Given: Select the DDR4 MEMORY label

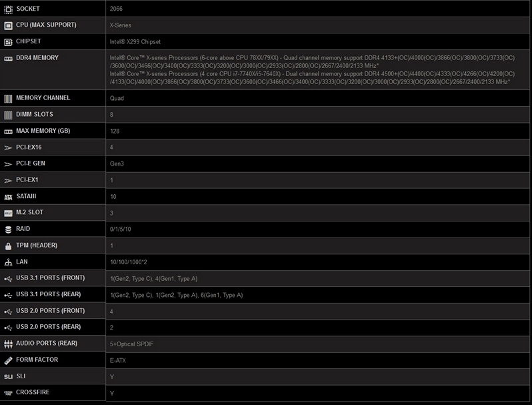Looking at the screenshot, I should (x=37, y=57).
